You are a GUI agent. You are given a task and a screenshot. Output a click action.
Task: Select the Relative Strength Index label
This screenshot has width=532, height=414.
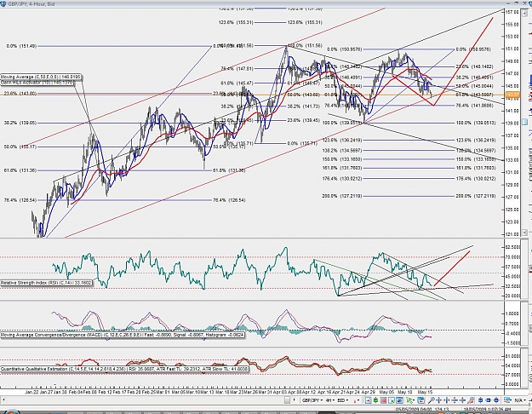(46, 283)
